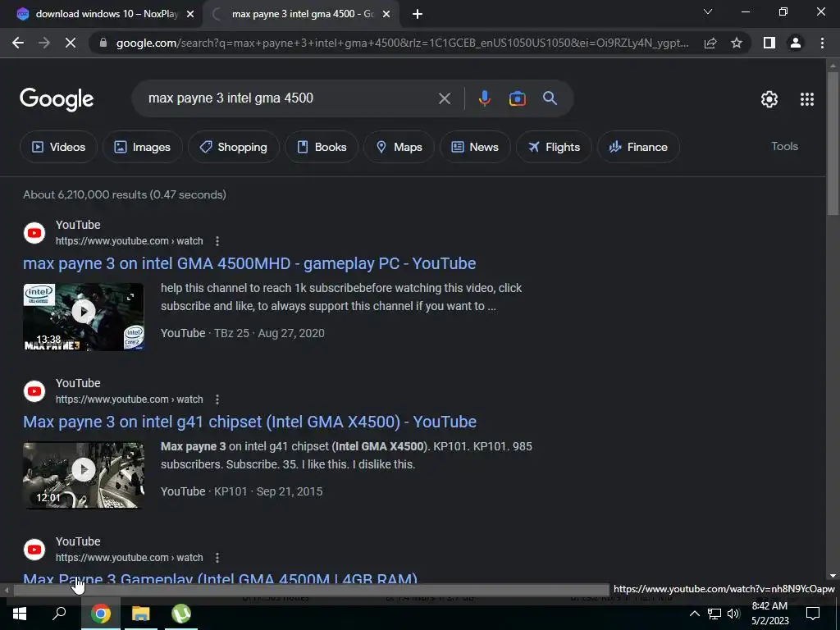
Task: Go back to the previous page
Action: coord(18,43)
